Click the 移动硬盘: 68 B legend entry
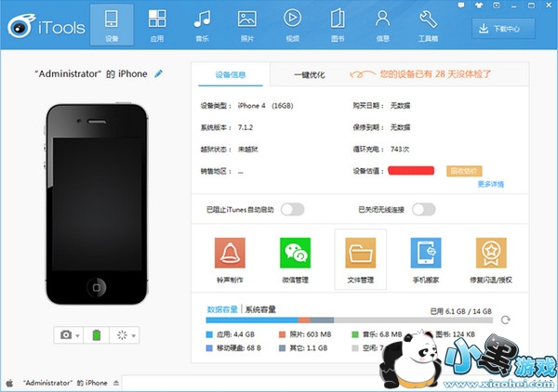This screenshot has width=558, height=392. click(x=233, y=348)
